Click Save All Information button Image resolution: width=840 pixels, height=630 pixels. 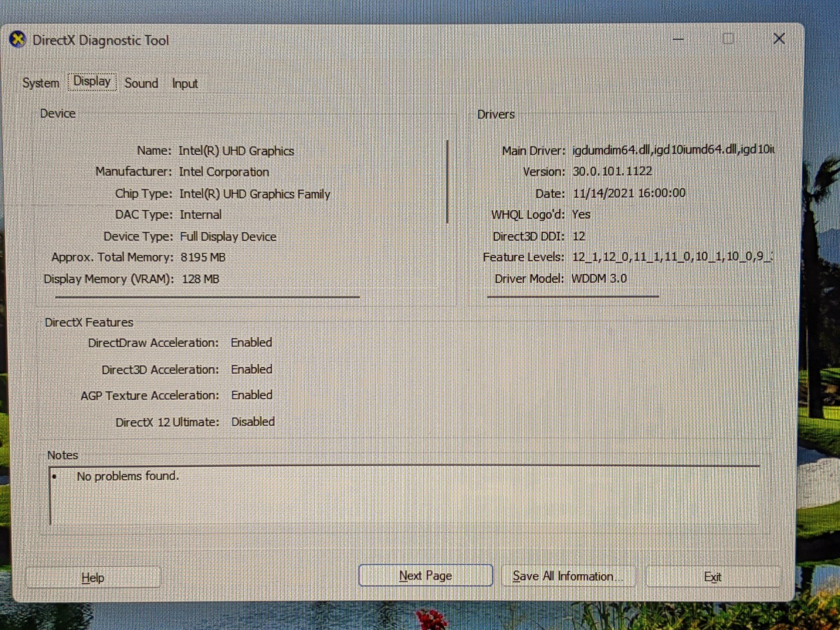[568, 576]
